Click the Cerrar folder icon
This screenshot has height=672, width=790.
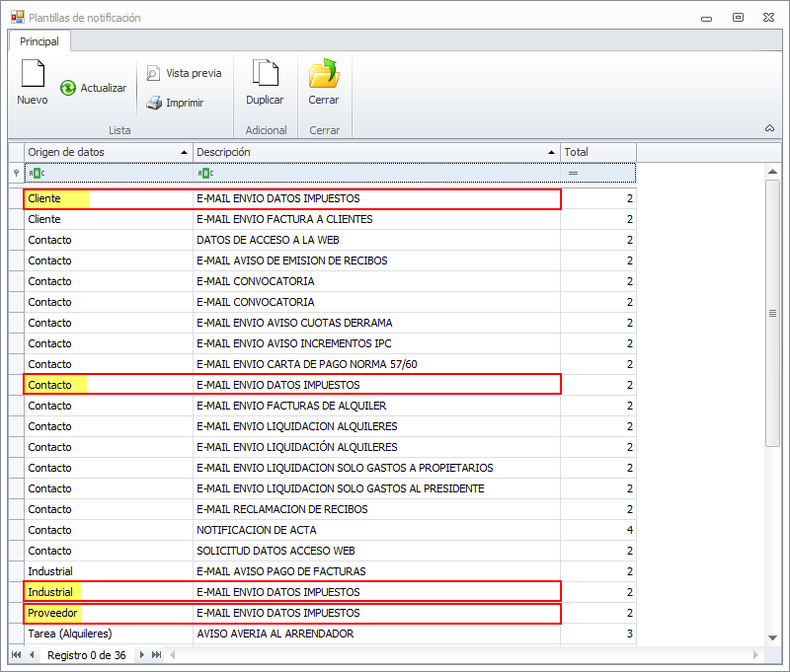(x=324, y=73)
